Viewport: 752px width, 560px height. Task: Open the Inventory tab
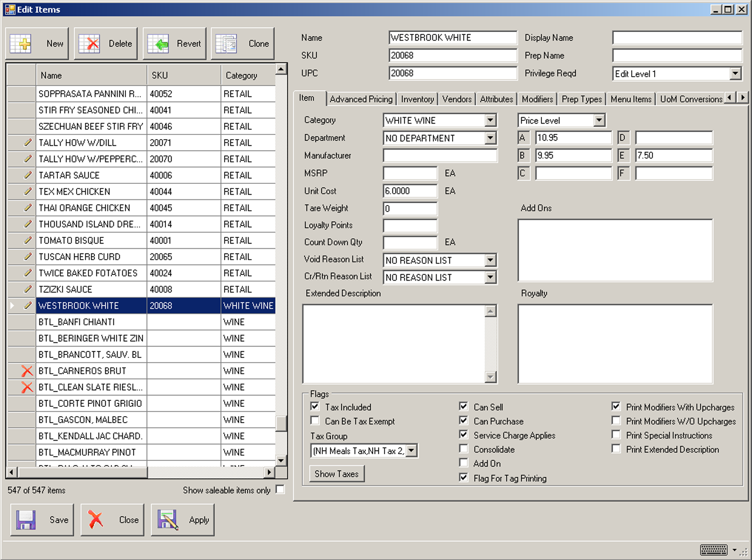pyautogui.click(x=417, y=99)
